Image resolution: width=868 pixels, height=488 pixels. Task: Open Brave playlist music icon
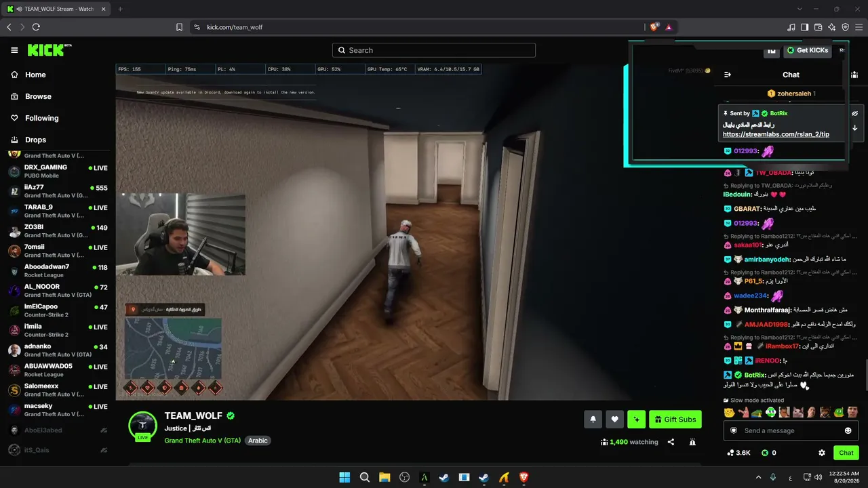(x=791, y=27)
